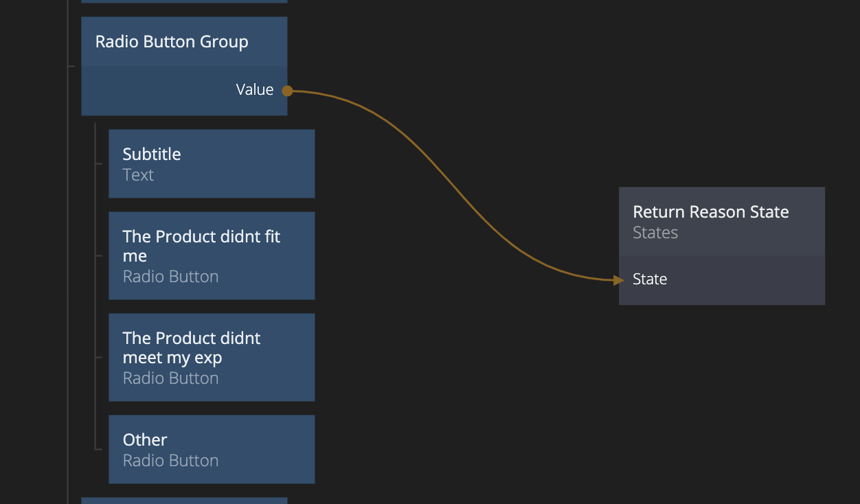Screen dimensions: 860x504
Task: Click Radio Button type label under Other
Action: [x=170, y=461]
